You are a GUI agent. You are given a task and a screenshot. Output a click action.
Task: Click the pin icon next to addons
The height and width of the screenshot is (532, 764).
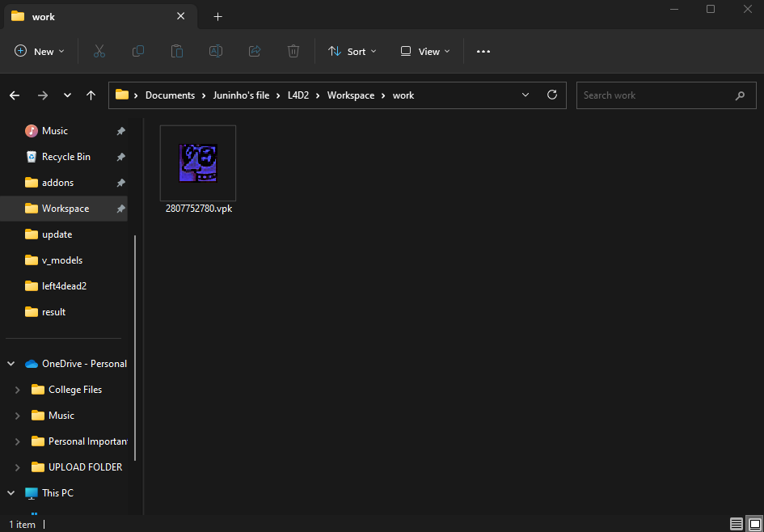120,183
